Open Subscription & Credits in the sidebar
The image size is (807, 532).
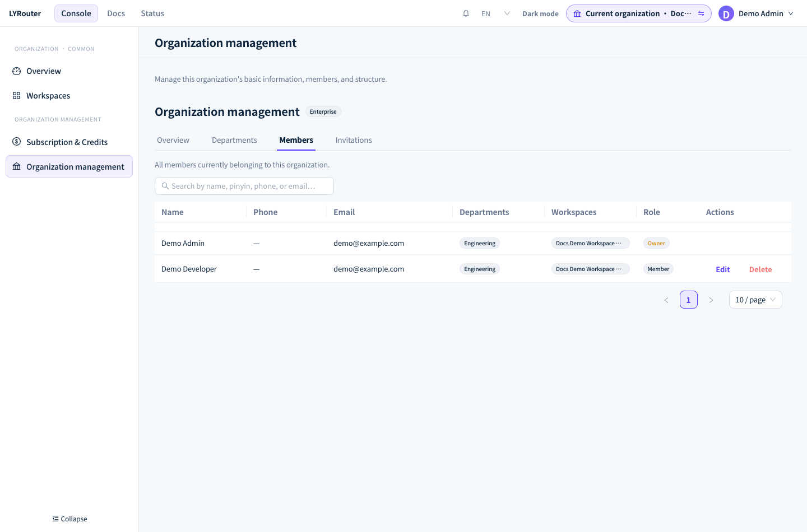[x=69, y=142]
